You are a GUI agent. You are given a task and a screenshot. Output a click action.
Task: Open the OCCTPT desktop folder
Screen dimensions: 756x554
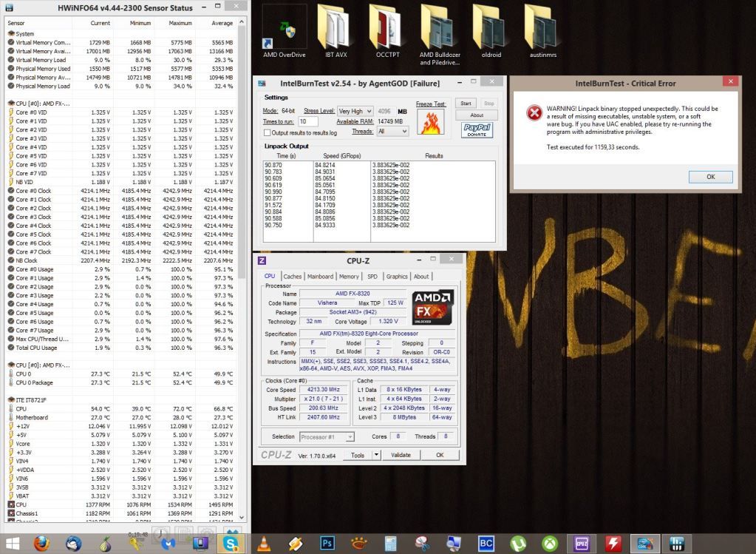[x=388, y=31]
